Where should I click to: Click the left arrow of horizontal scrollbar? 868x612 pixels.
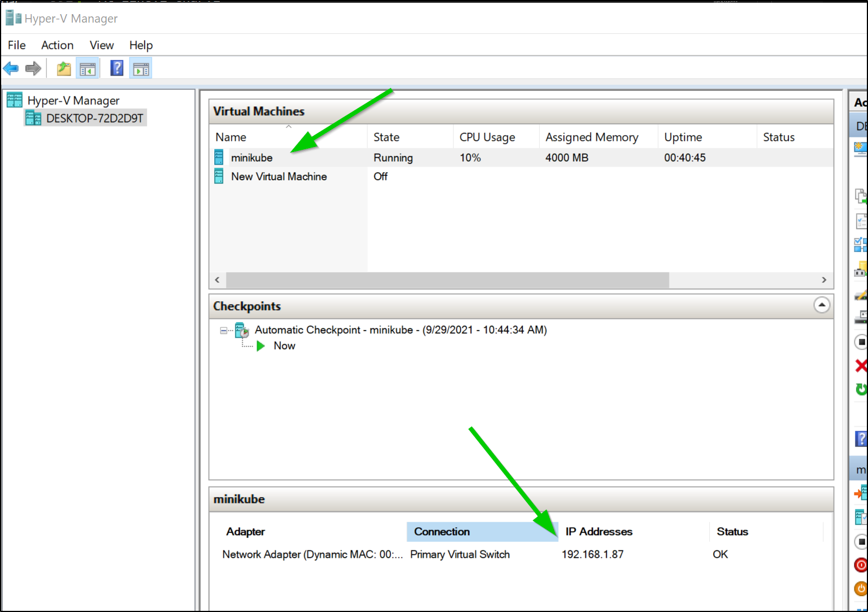(218, 280)
